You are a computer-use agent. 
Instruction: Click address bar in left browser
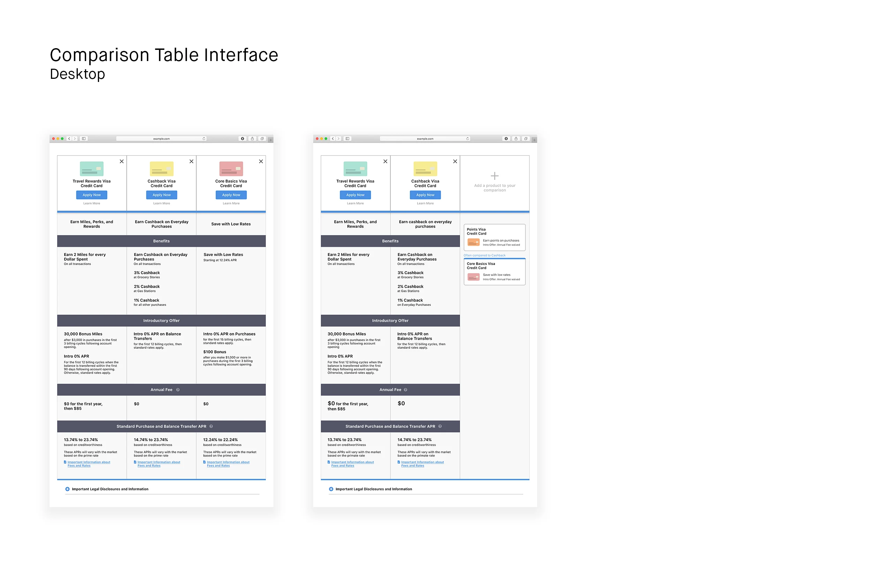[161, 139]
